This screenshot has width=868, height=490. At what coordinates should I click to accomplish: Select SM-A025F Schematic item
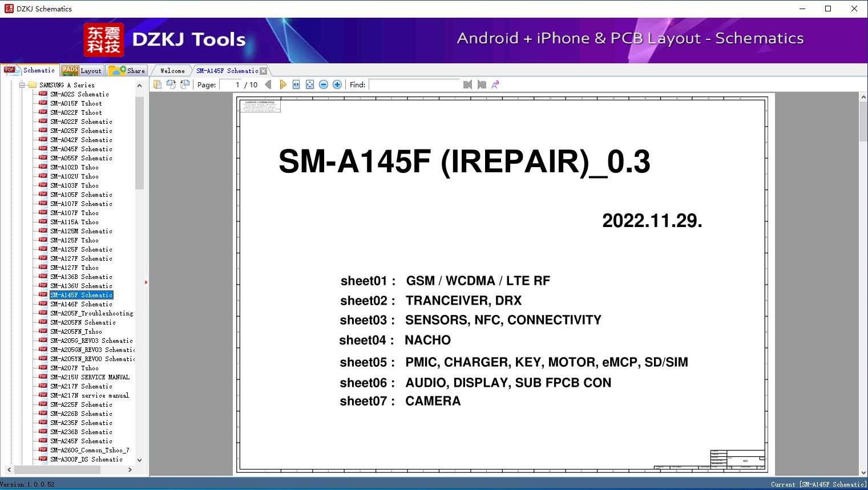pos(81,131)
